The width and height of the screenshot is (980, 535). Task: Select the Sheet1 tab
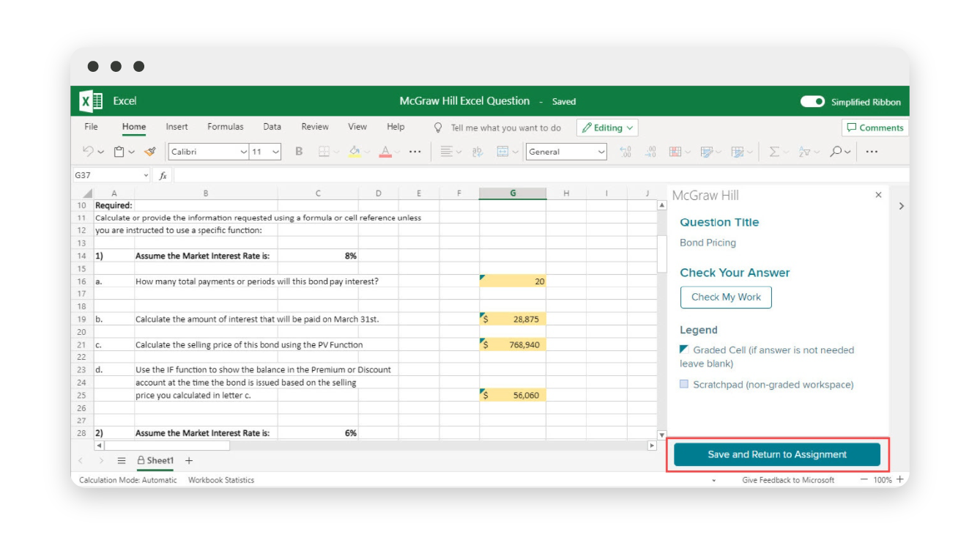coord(156,461)
